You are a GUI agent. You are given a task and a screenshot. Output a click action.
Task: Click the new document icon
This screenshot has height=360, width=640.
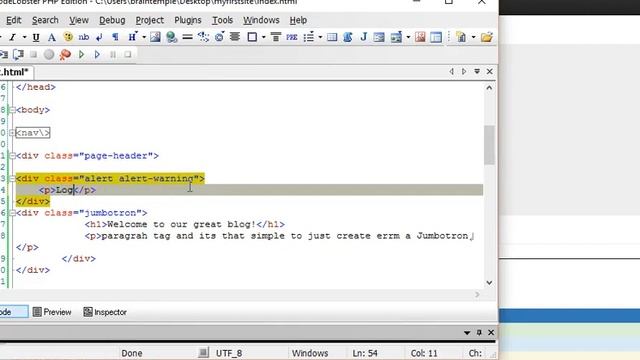(x=461, y=37)
